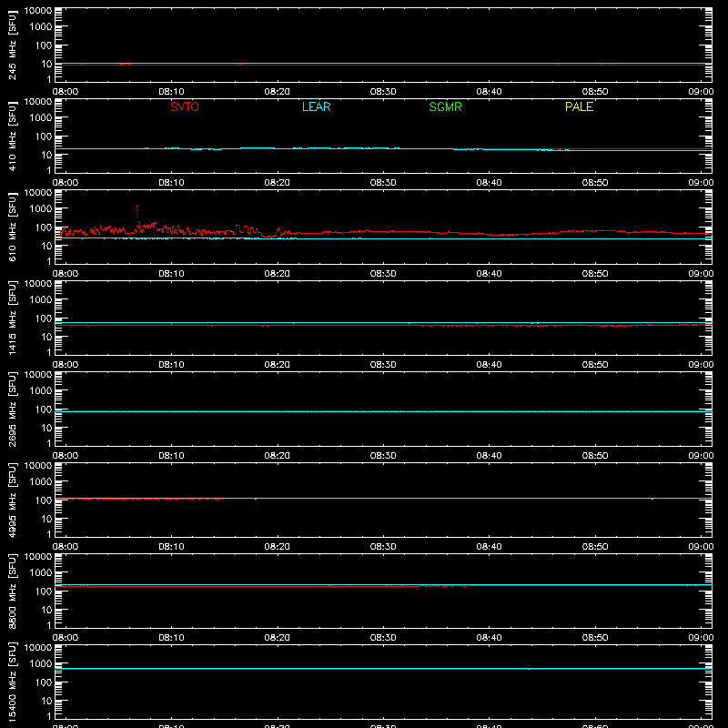Select the 245 MHz [SFU] axis title

point(12,45)
